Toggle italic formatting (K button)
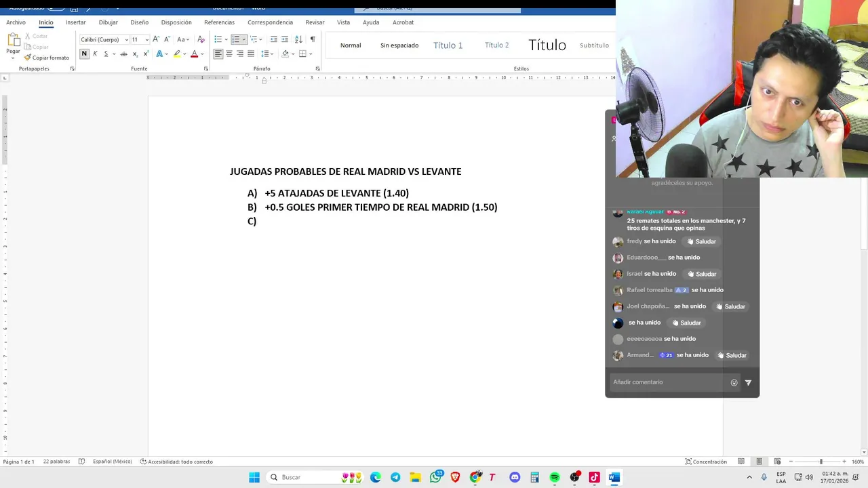The image size is (868, 488). [x=95, y=54]
